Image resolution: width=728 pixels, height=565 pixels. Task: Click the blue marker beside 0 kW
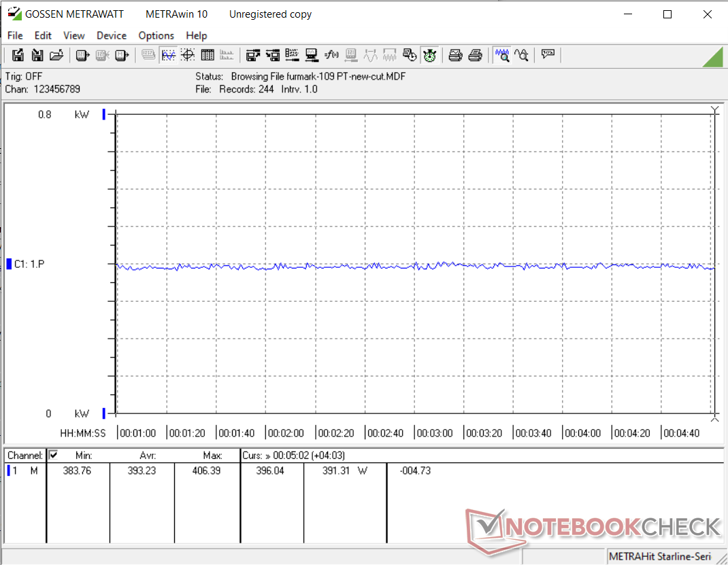(x=104, y=413)
